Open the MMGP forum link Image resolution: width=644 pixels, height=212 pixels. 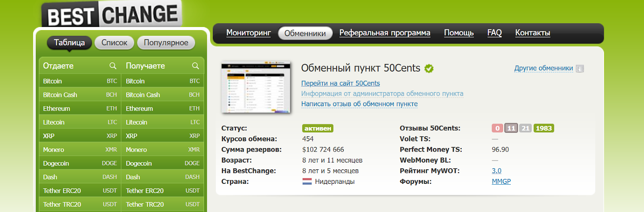[501, 181]
